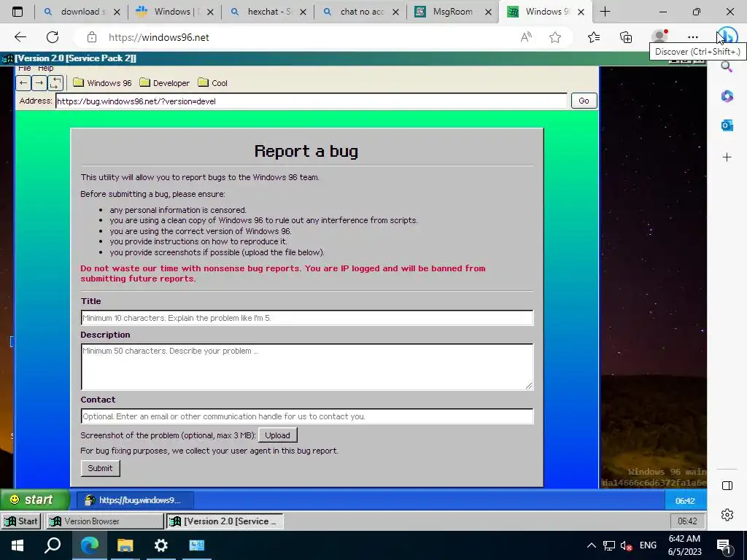747x560 pixels.
Task: Open the muted volume tray icon
Action: [x=626, y=545]
